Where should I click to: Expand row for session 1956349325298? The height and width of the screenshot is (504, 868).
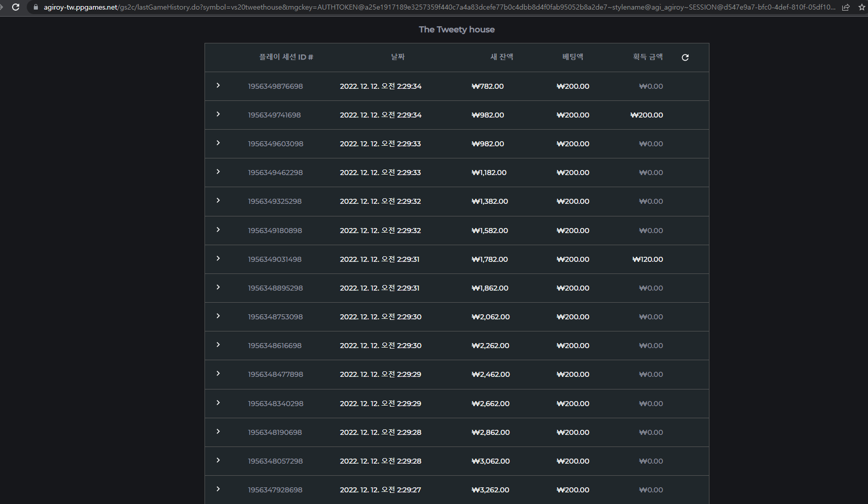point(218,200)
